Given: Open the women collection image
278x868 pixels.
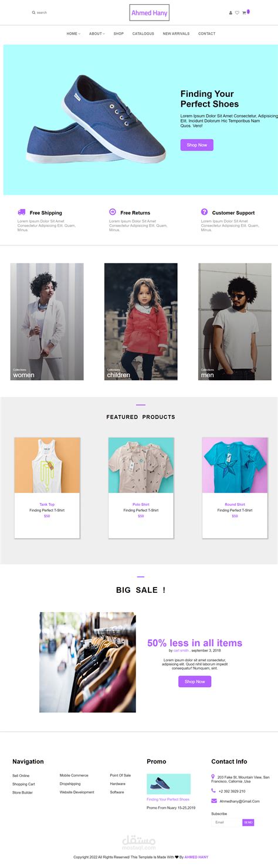Looking at the screenshot, I should [47, 322].
